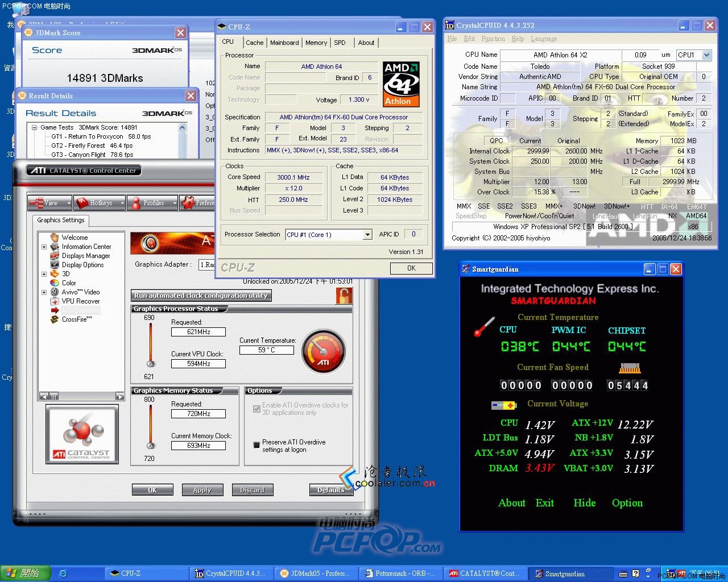Click Discard in Catalyst Control Center
This screenshot has width=728, height=582.
tap(253, 490)
